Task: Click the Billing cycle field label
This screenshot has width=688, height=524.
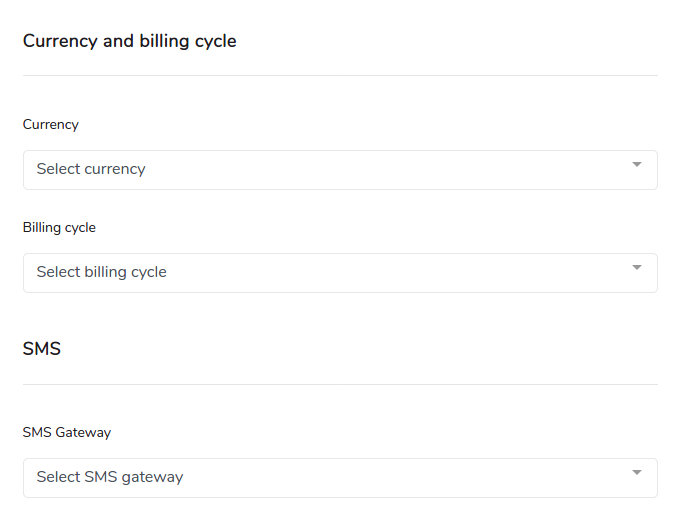Action: [x=60, y=228]
